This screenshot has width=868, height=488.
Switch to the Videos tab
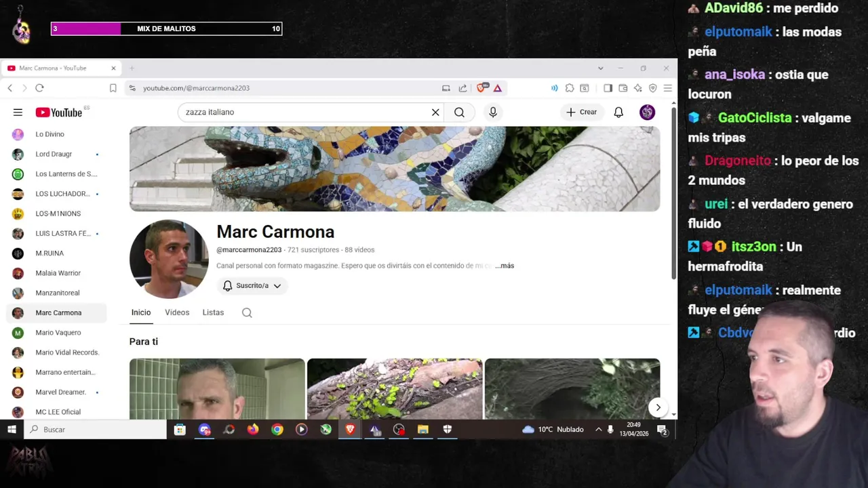click(x=177, y=312)
